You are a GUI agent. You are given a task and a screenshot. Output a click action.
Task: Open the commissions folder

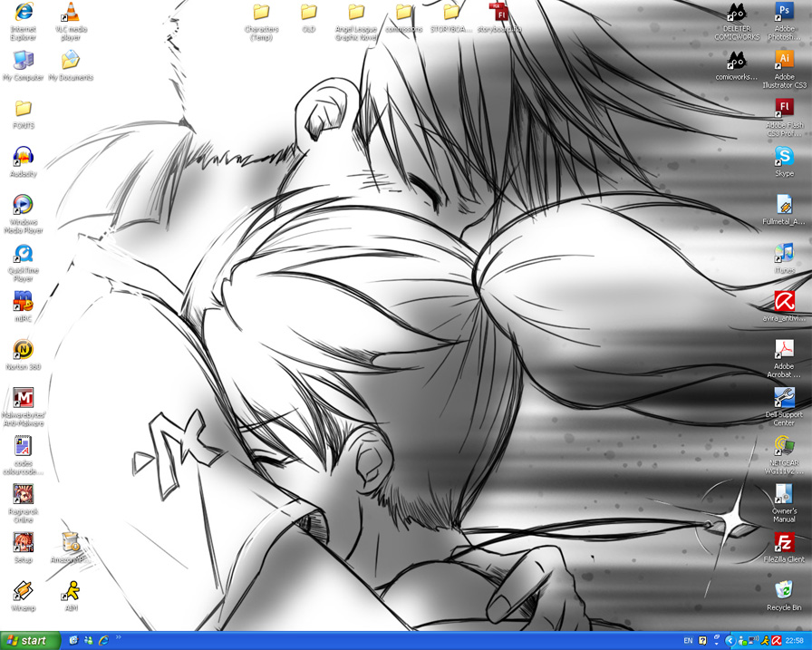coord(404,18)
